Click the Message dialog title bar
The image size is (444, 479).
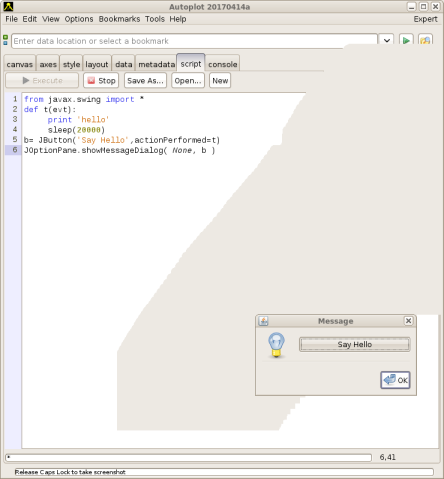click(x=336, y=321)
